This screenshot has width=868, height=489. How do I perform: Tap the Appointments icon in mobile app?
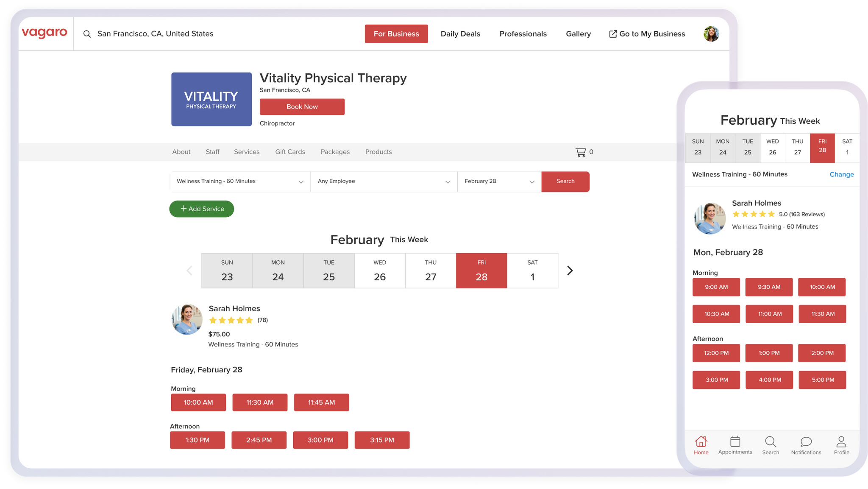tap(735, 445)
